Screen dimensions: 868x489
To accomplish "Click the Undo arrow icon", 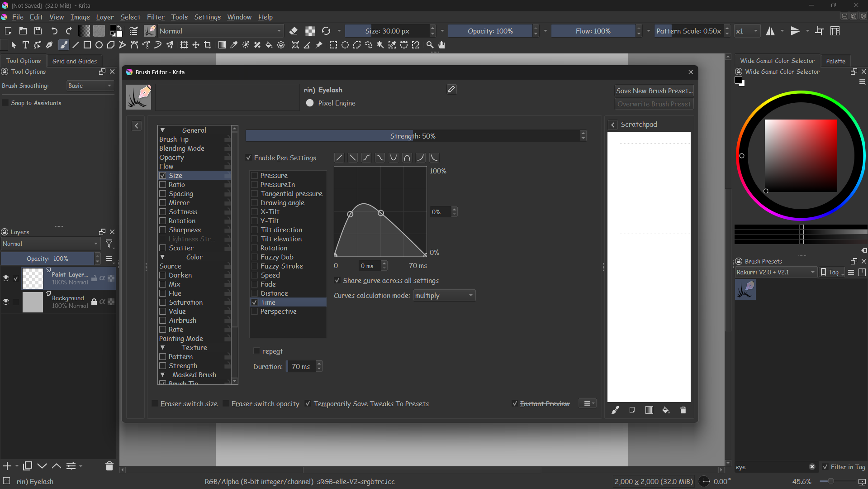I will tap(54, 31).
